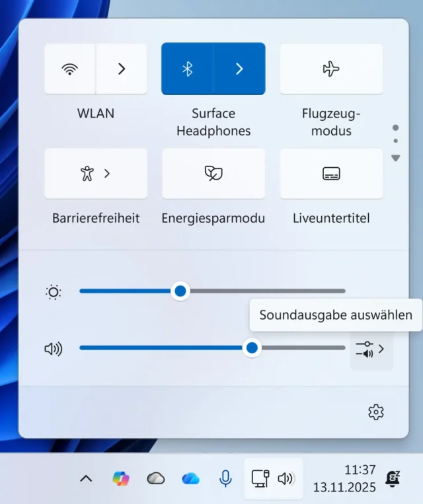Click the Energiesparmodu label text

pos(213,218)
